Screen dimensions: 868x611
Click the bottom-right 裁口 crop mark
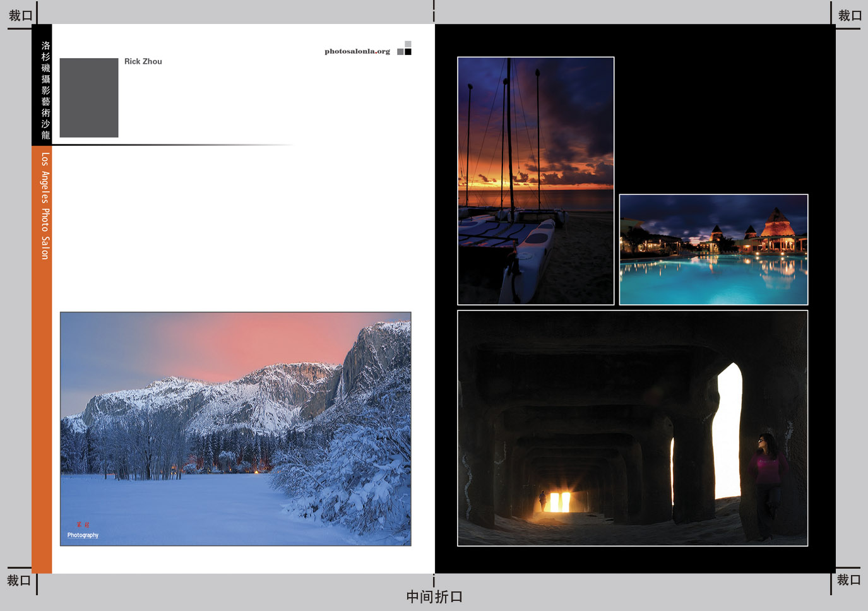click(848, 579)
